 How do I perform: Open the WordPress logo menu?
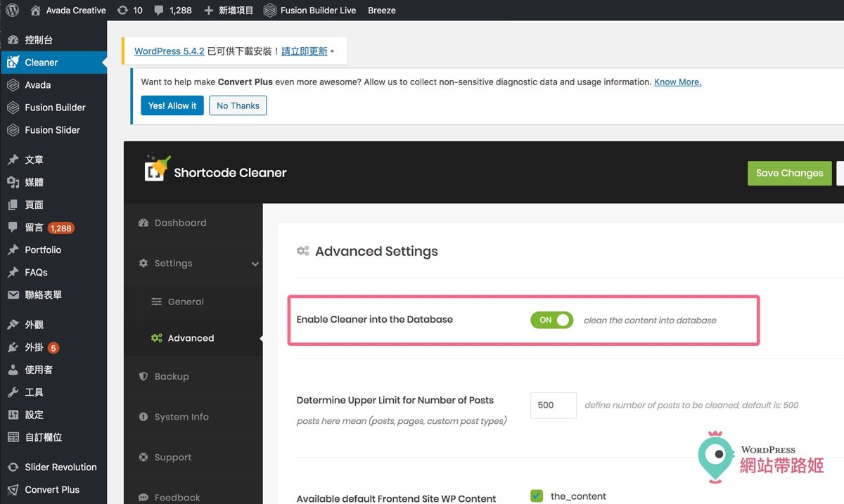(x=12, y=11)
